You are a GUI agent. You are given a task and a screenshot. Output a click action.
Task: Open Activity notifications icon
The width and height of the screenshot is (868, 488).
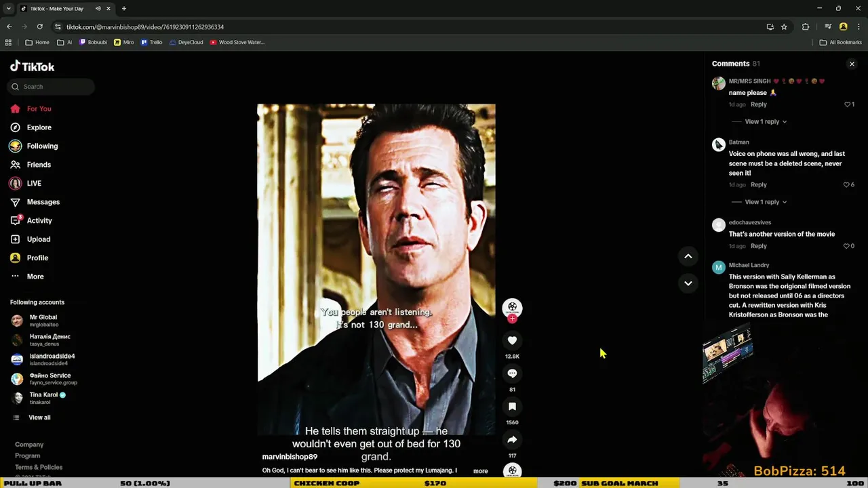click(x=15, y=220)
